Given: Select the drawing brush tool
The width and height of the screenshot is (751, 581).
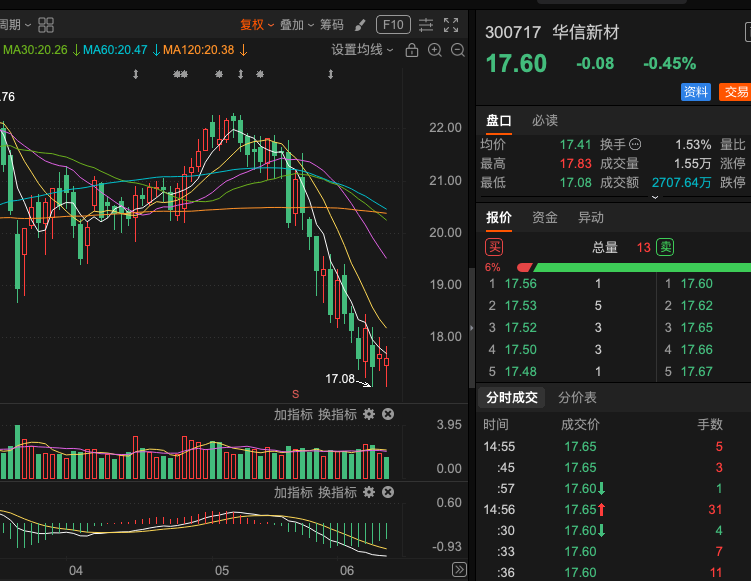Looking at the screenshot, I should coord(360,25).
